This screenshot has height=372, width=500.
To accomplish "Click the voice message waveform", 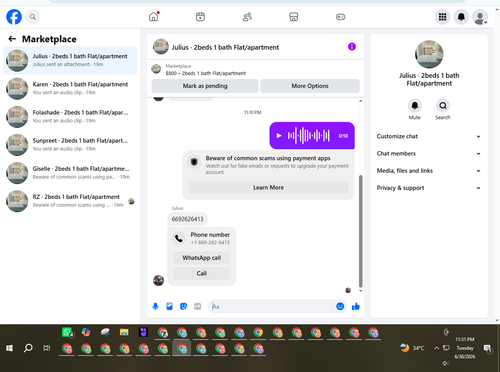I will (309, 136).
